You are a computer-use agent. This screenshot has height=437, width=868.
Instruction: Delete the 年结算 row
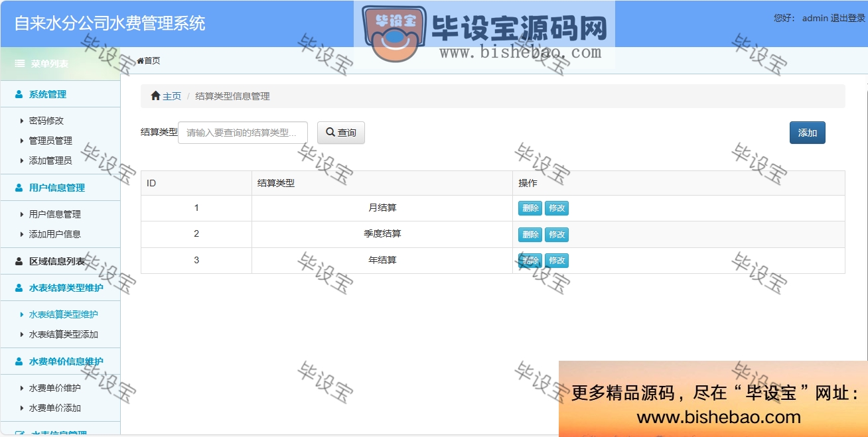[x=530, y=261]
